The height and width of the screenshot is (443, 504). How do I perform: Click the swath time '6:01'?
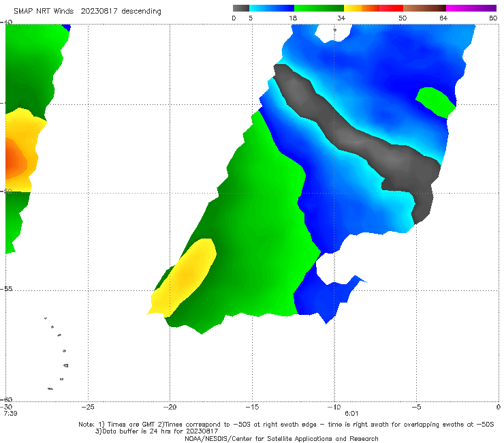(x=351, y=414)
